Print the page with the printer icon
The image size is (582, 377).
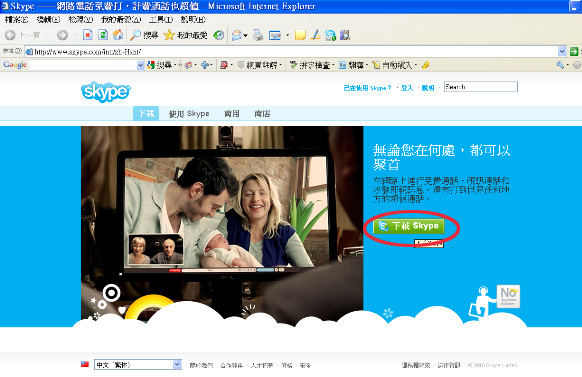click(x=258, y=35)
